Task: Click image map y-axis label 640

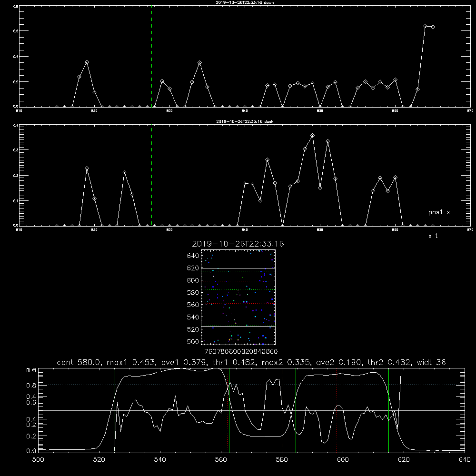Action: click(x=193, y=256)
